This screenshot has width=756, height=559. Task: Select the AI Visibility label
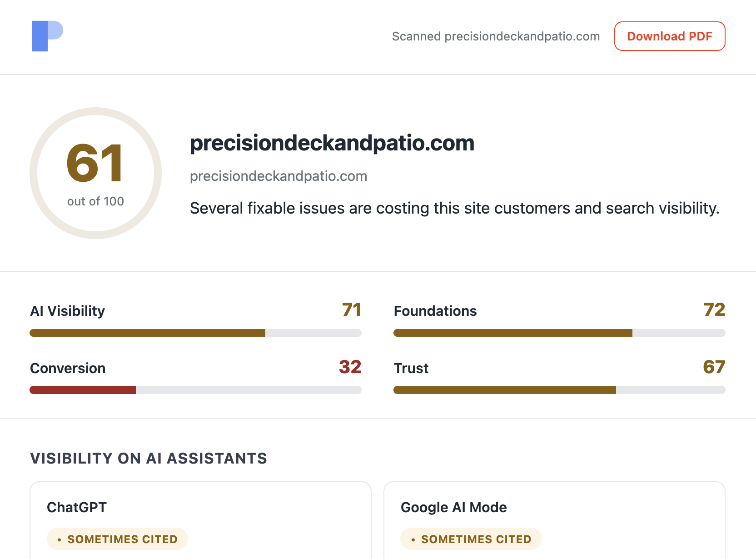(67, 311)
